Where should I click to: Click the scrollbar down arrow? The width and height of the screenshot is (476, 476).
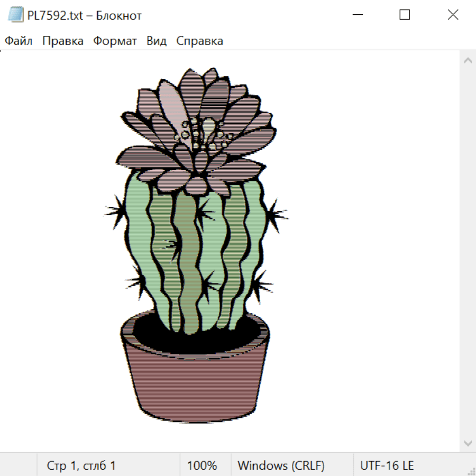pos(468,443)
